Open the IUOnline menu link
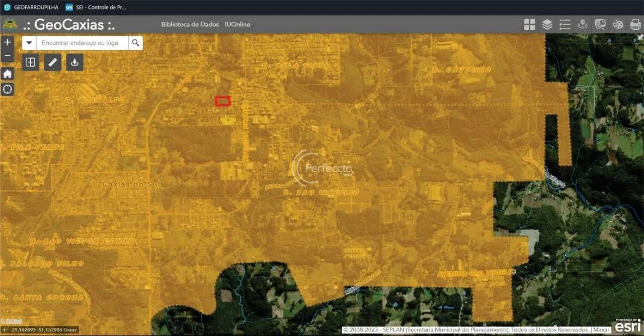 coord(237,24)
